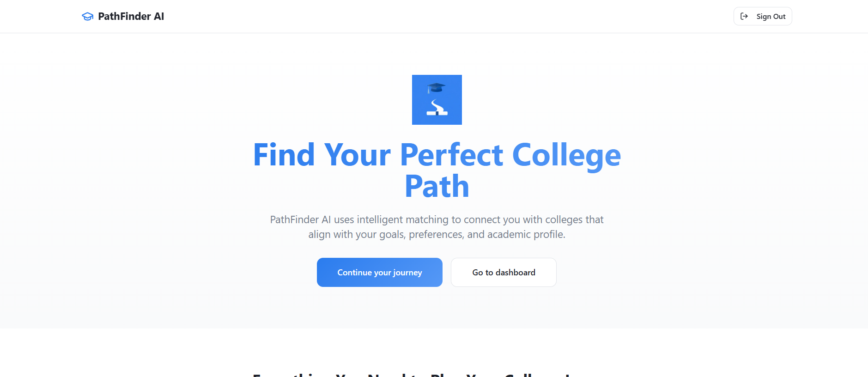This screenshot has height=377, width=868.
Task: Click the white winding path graphic in the logo
Action: (x=437, y=108)
